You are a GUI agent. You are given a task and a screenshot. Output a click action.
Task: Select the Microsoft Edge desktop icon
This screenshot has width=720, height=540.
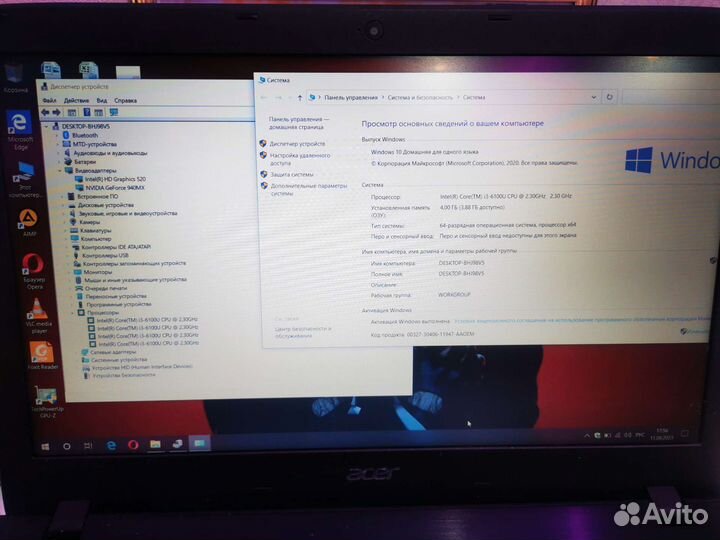pyautogui.click(x=19, y=130)
